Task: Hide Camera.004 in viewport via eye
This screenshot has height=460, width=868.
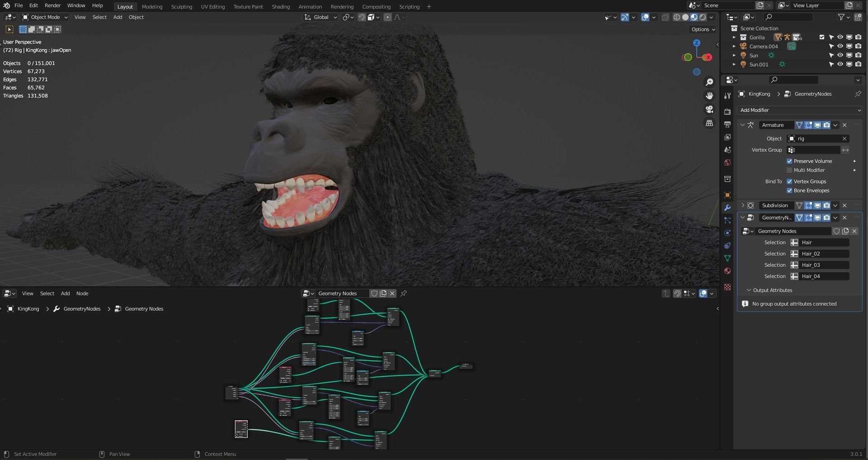Action: tap(840, 46)
